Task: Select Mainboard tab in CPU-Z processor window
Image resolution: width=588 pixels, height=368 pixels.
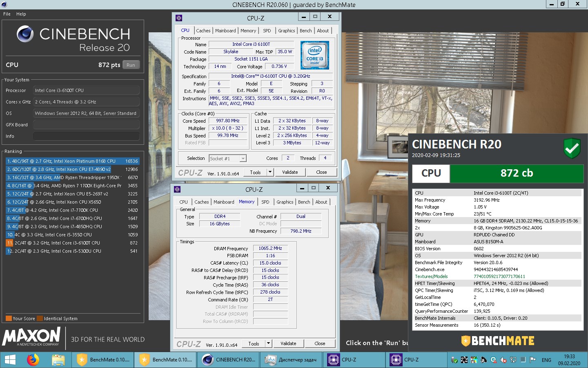Action: (225, 31)
